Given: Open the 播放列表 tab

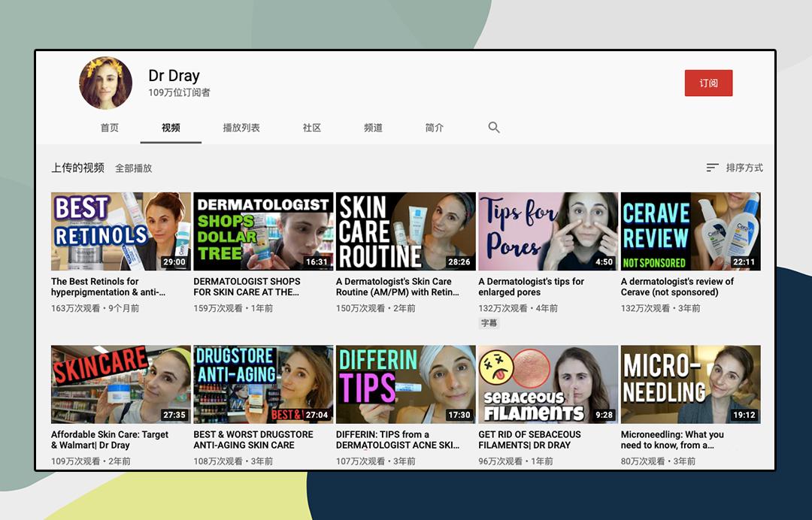Looking at the screenshot, I should (x=241, y=128).
